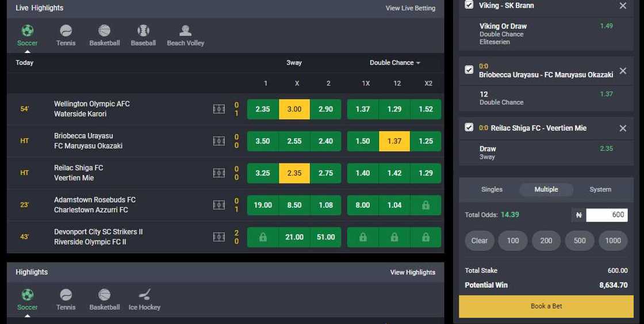Screen dimensions: 644x324
Task: Clear the stake amount
Action: tap(480, 241)
